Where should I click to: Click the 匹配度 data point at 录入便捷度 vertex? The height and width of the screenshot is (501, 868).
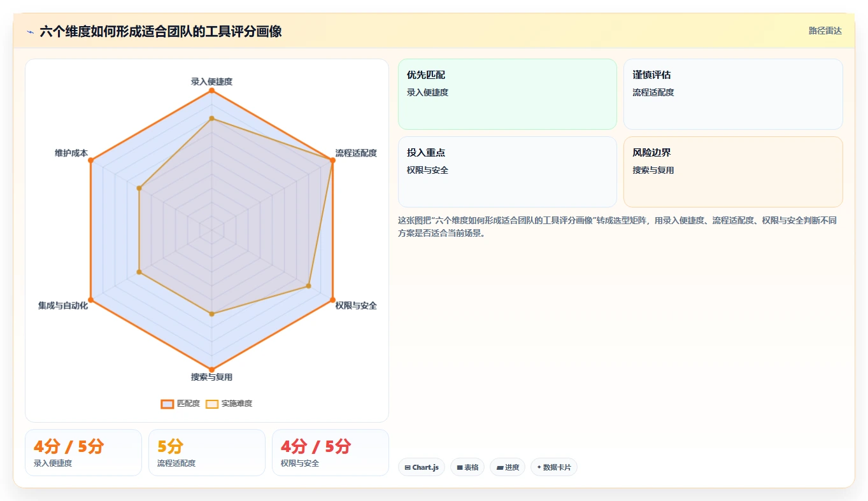(x=211, y=90)
